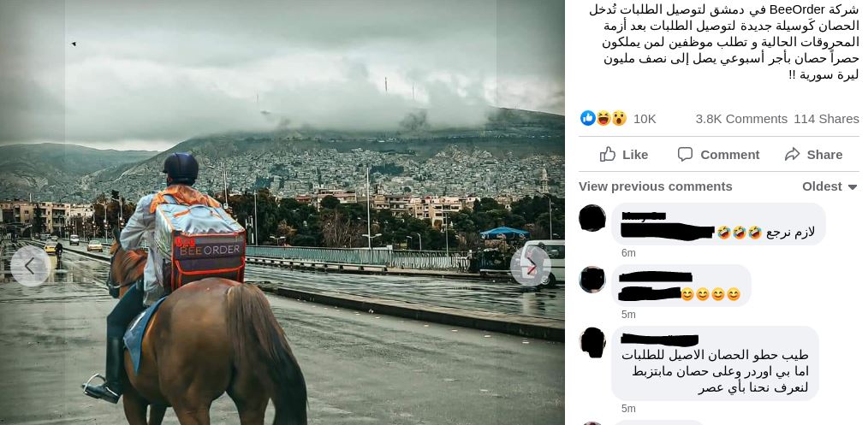Click the thumbs-up Like button
This screenshot has height=425, width=868.
[x=624, y=155]
